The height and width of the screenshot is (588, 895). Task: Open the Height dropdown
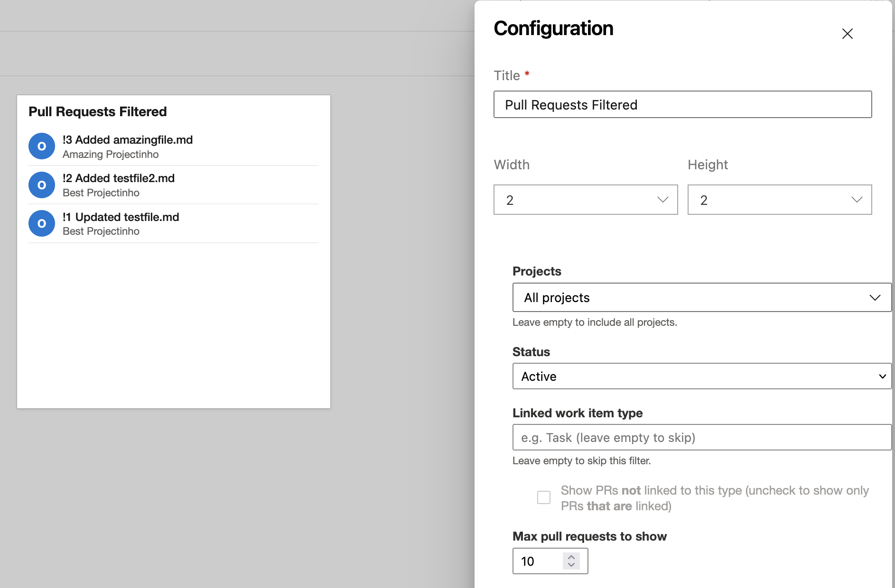coord(779,200)
